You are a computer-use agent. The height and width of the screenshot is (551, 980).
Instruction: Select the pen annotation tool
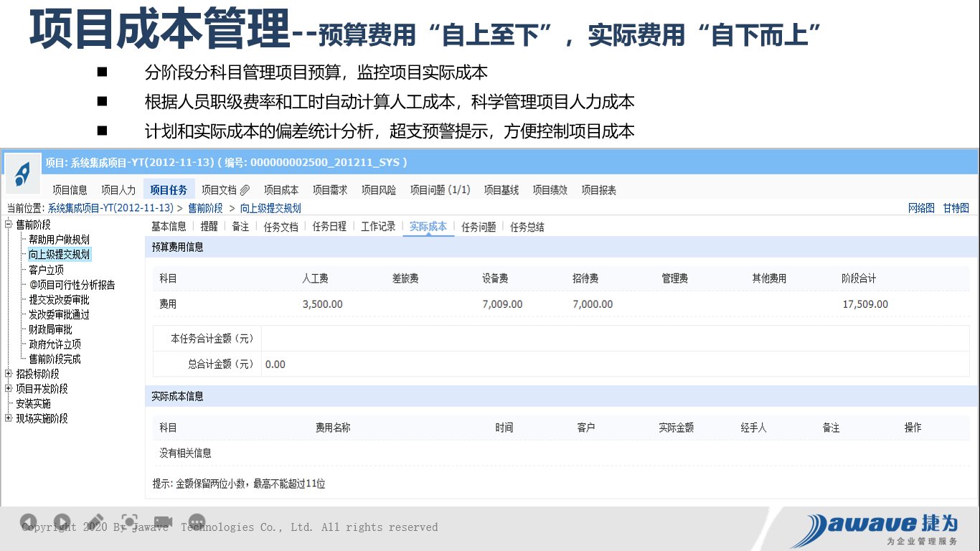(95, 522)
